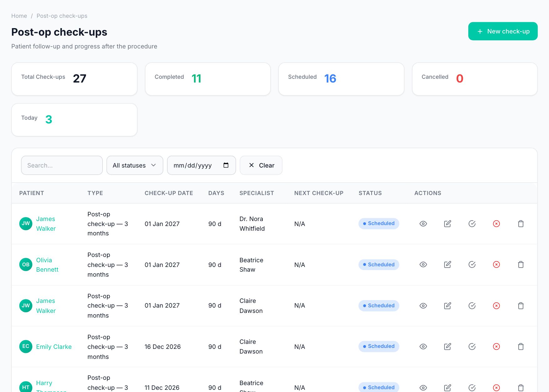
Task: Delete Harry Thompson's check-up
Action: click(x=521, y=388)
